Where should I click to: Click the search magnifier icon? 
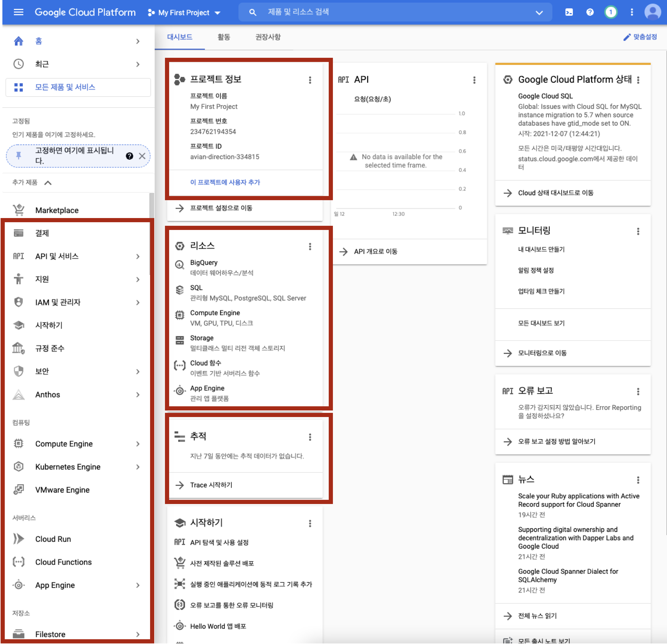[253, 12]
